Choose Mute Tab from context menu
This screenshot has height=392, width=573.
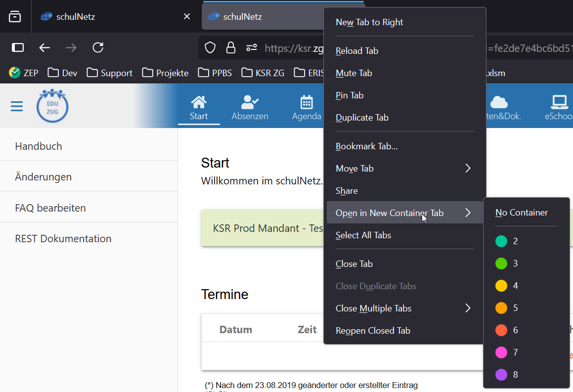click(x=405, y=73)
